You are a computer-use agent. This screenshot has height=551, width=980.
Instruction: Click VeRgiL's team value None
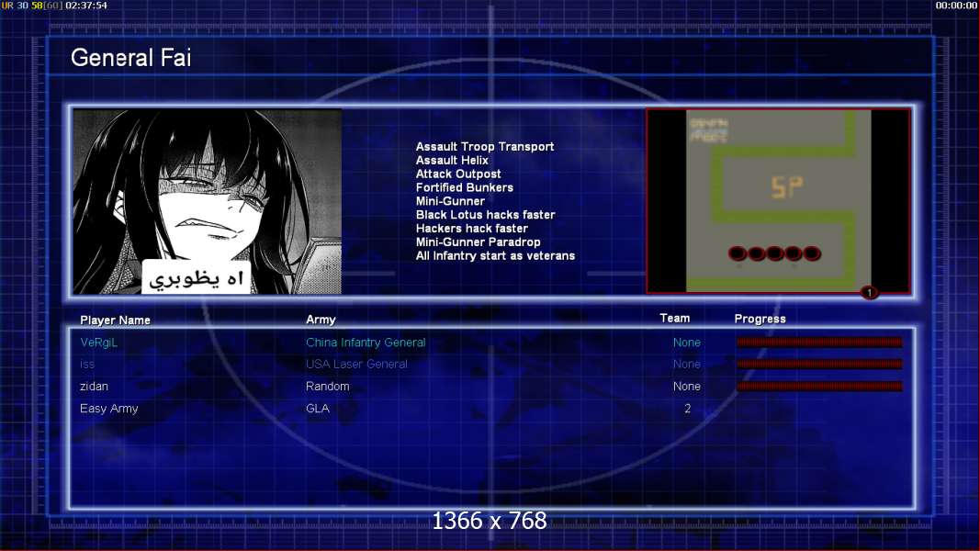tap(687, 343)
